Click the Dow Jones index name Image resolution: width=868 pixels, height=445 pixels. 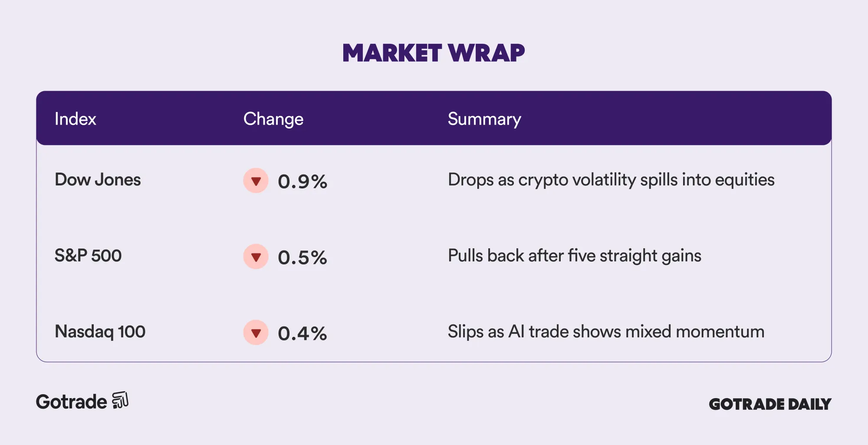pyautogui.click(x=98, y=180)
